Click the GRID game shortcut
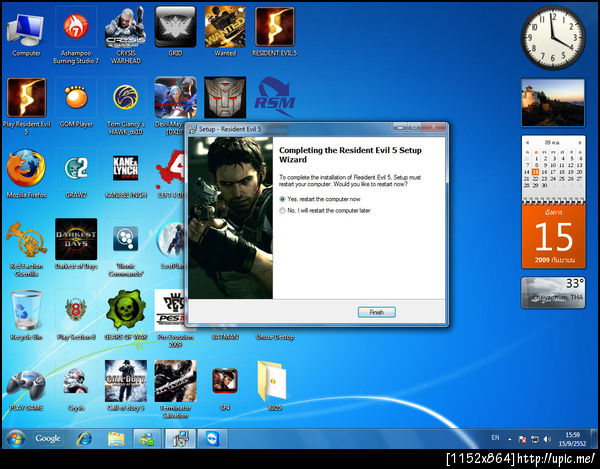Image resolution: width=600 pixels, height=469 pixels. 175,32
